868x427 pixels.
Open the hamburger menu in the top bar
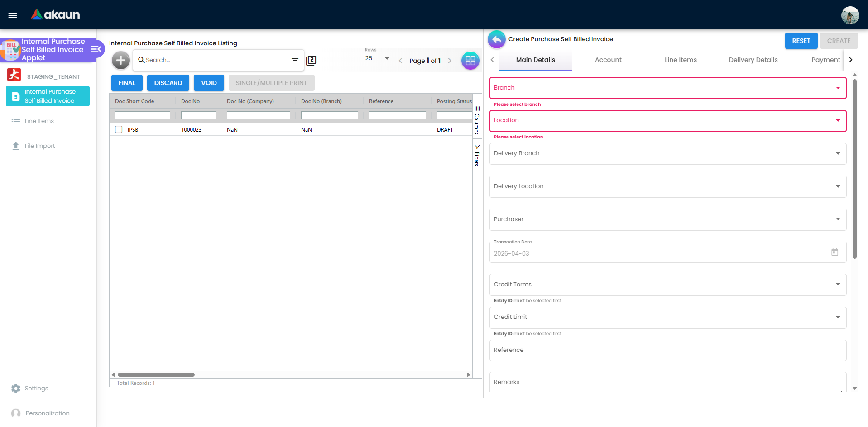point(12,15)
